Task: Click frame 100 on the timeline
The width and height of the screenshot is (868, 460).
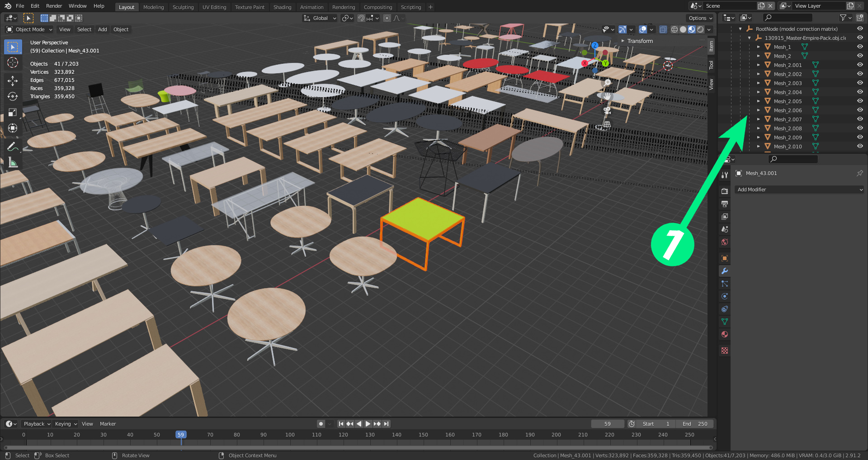Action: (x=290, y=435)
